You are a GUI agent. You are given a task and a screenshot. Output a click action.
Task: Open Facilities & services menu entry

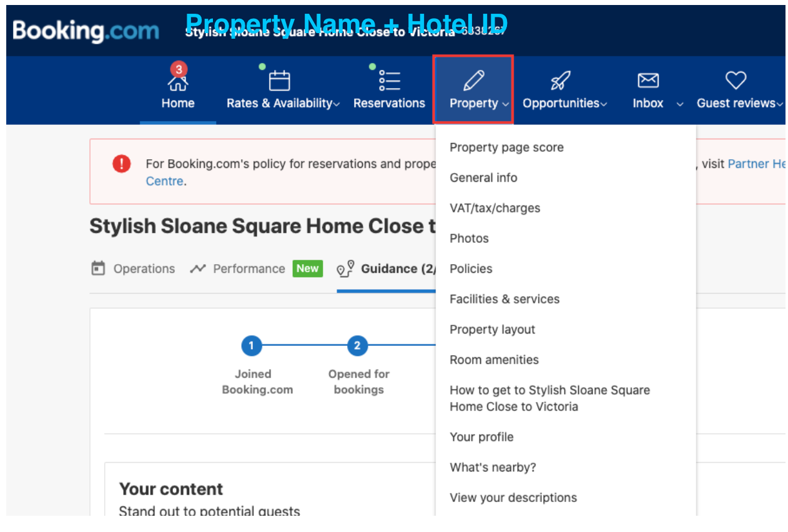505,299
